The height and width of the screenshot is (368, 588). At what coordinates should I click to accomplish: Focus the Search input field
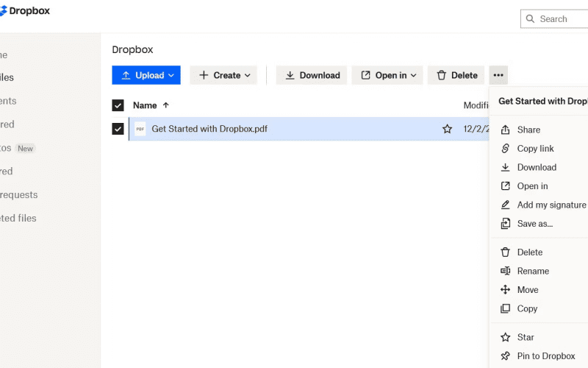[554, 19]
